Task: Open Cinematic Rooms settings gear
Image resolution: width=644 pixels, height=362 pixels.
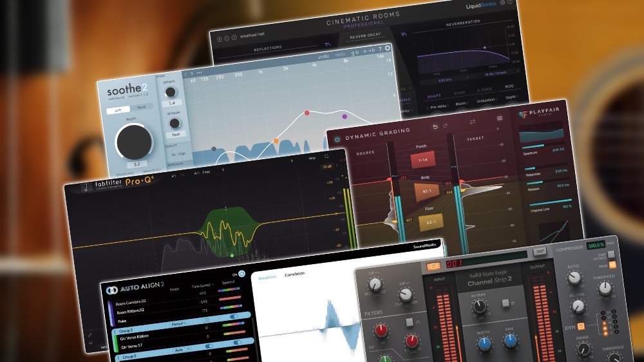Action: [502, 3]
